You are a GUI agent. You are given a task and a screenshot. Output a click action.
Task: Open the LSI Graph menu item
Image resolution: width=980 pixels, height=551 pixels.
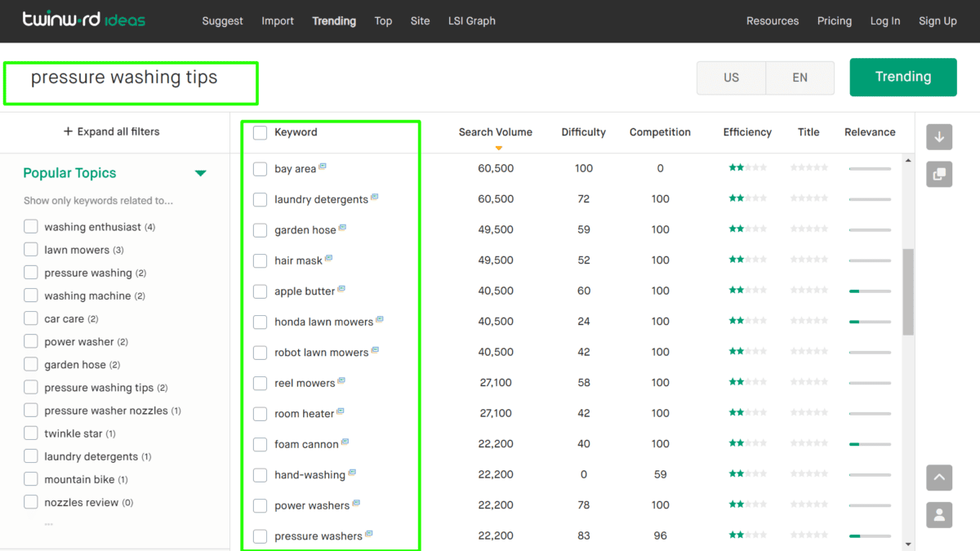point(471,20)
